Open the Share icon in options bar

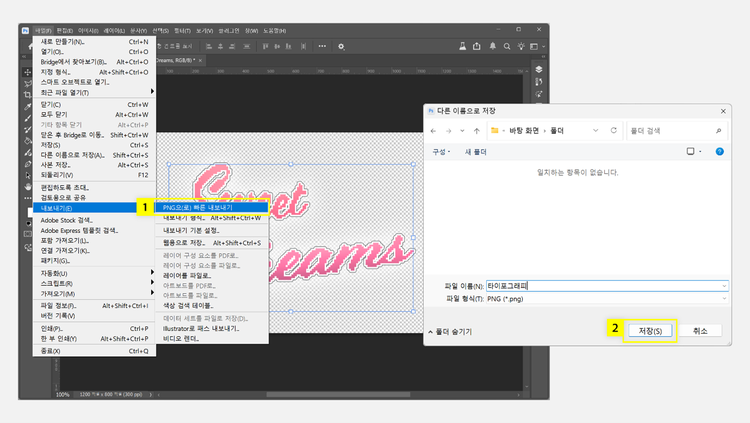tap(477, 46)
